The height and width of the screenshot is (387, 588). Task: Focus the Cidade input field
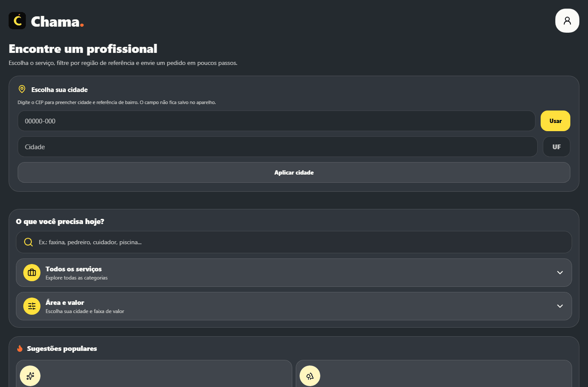[x=277, y=147]
